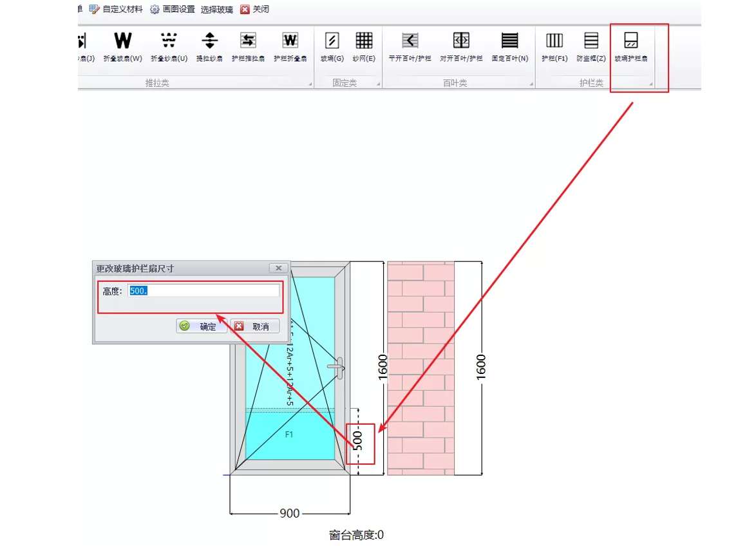Click the 平开百叶/护栏 casement louver tool

(410, 46)
